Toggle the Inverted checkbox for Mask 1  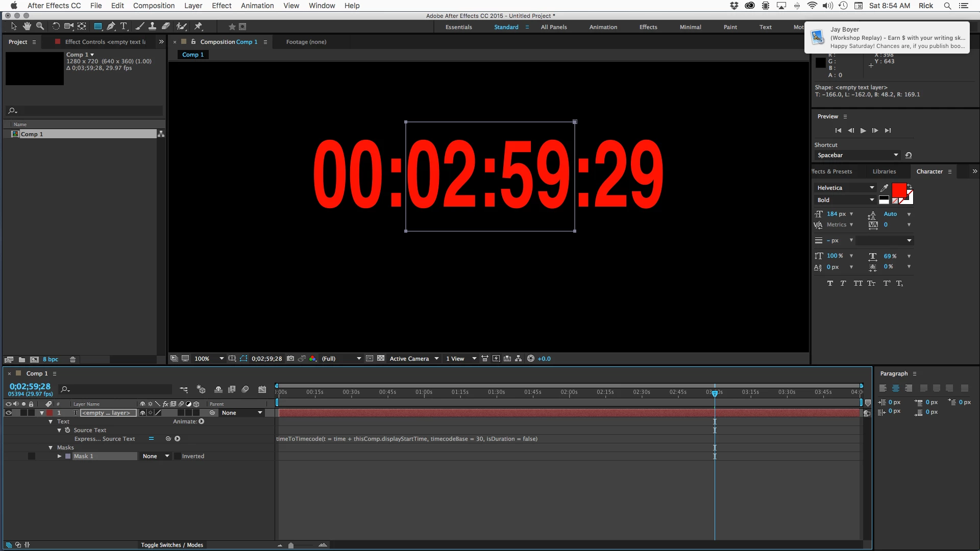177,456
